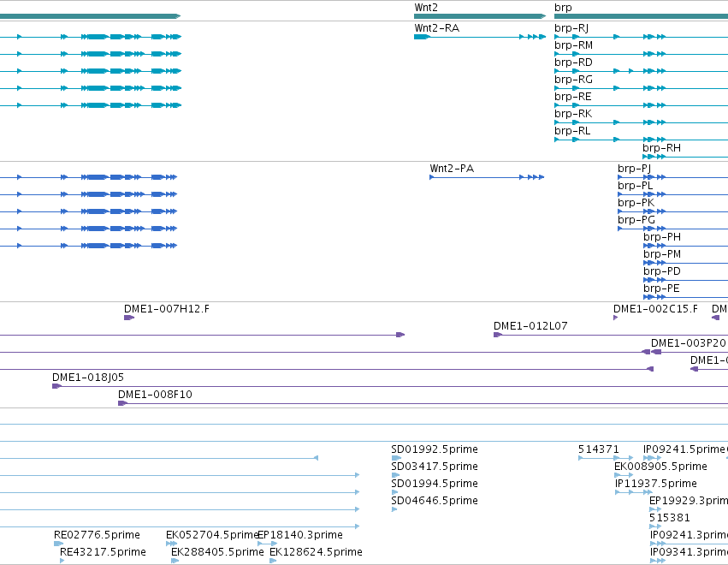Click the brp-PJ protein label
This screenshot has height=565, width=728.
[634, 168]
